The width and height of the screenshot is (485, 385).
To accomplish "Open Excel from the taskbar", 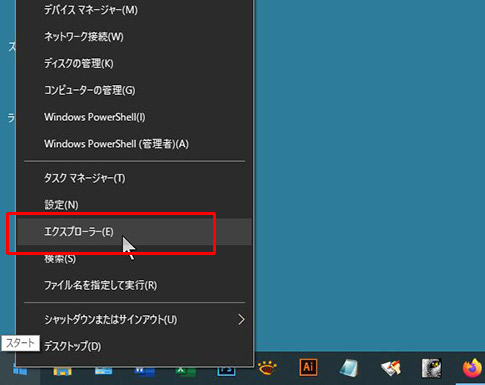I will point(185,371).
